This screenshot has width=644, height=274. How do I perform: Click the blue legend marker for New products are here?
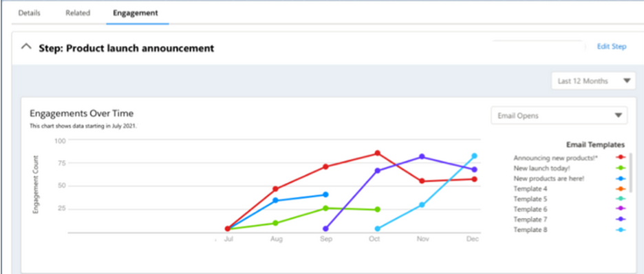620,178
